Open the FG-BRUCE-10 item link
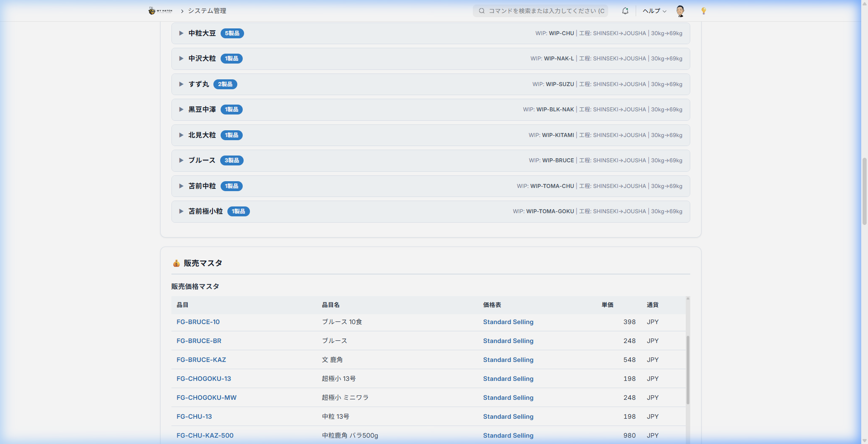 pos(198,322)
